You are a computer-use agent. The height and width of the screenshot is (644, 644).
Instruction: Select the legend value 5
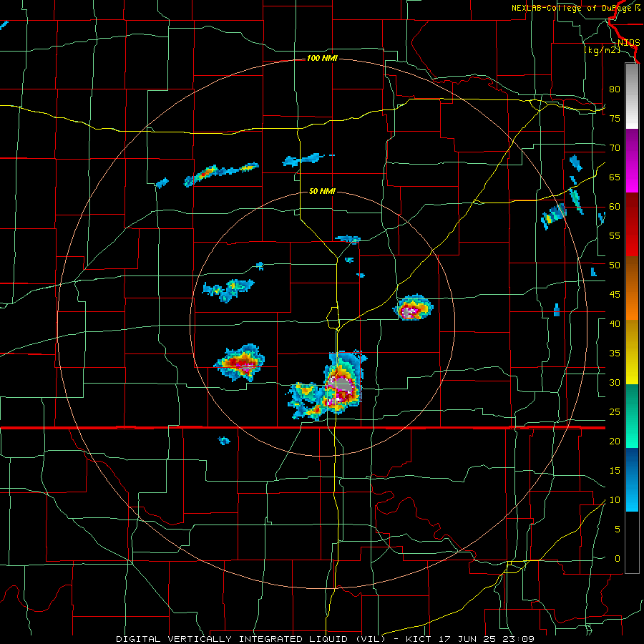pos(617,529)
